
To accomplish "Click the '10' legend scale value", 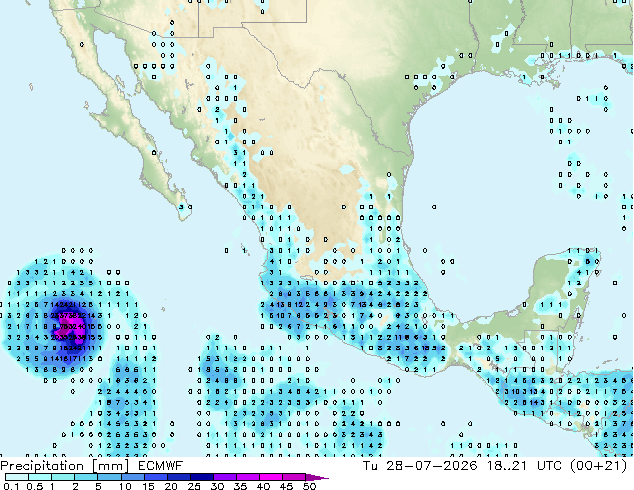I will coord(125,486).
